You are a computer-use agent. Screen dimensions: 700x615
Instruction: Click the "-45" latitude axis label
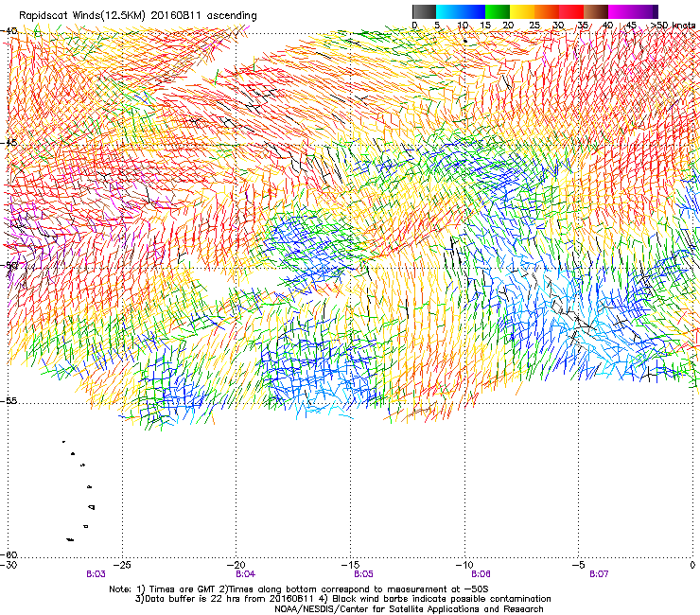pyautogui.click(x=9, y=143)
